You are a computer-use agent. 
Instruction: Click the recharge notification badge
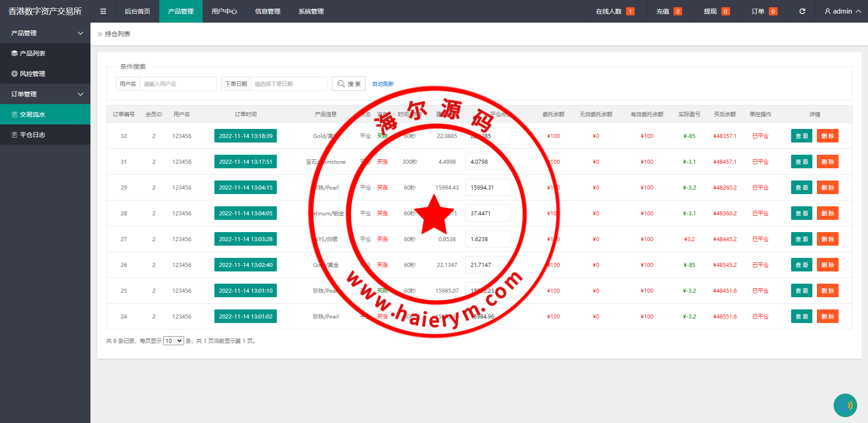click(x=678, y=11)
